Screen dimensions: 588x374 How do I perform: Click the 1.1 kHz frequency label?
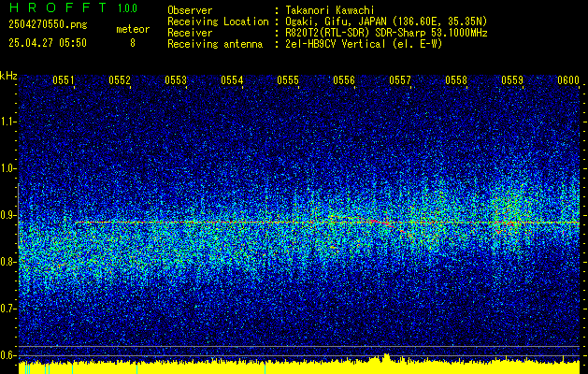[8, 122]
